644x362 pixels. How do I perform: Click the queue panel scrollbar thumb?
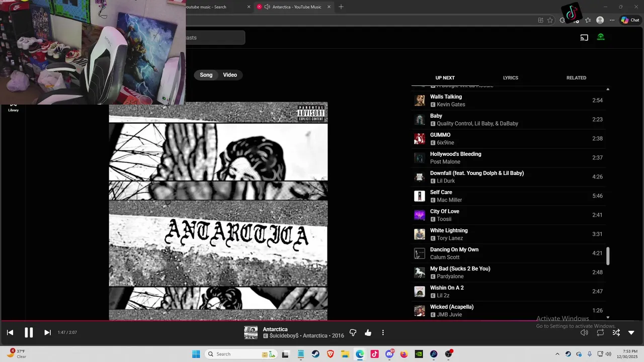click(x=608, y=256)
